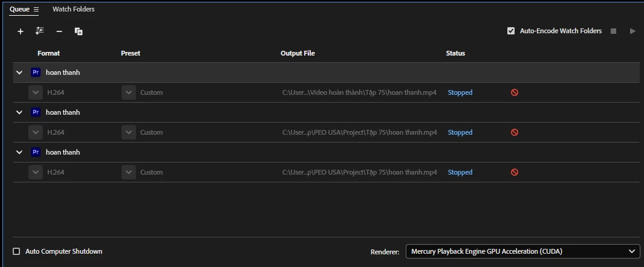Click the red stopped icon in third job
644x267 pixels.
(514, 172)
